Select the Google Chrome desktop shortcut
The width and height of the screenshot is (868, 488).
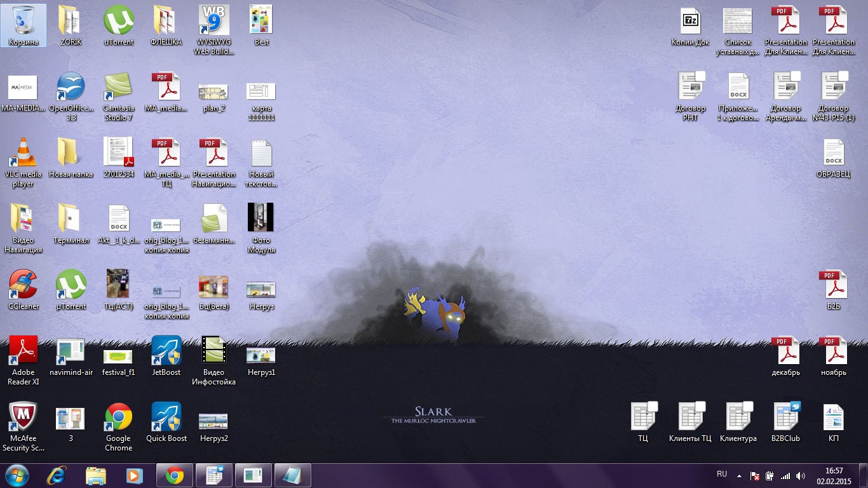coord(118,427)
